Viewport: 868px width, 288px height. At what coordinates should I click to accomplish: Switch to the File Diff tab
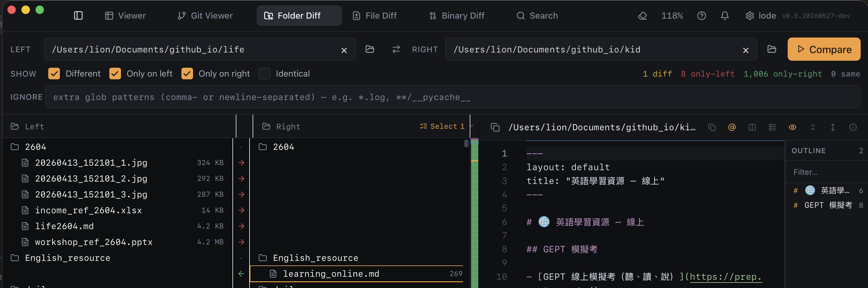coord(374,16)
